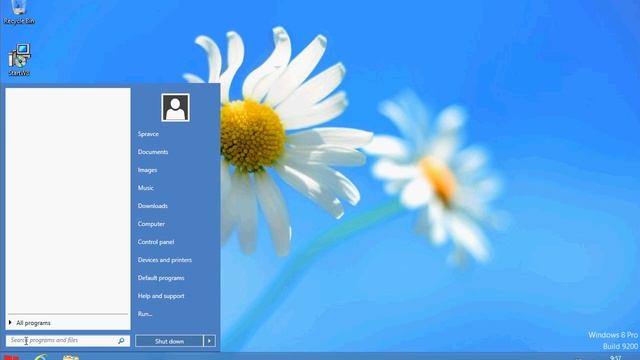
Task: Click the Search programs and files box
Action: point(68,340)
